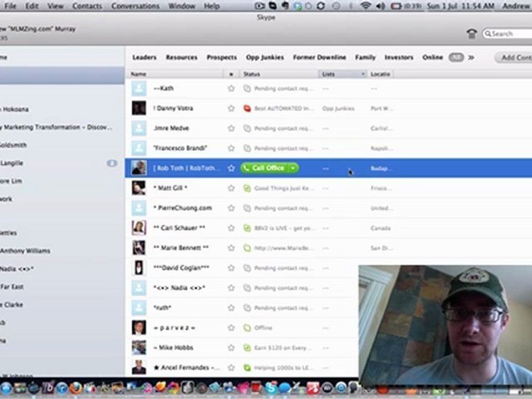Select the ~ Mike Hobbs contact name
The height and width of the screenshot is (399, 532).
click(x=173, y=347)
